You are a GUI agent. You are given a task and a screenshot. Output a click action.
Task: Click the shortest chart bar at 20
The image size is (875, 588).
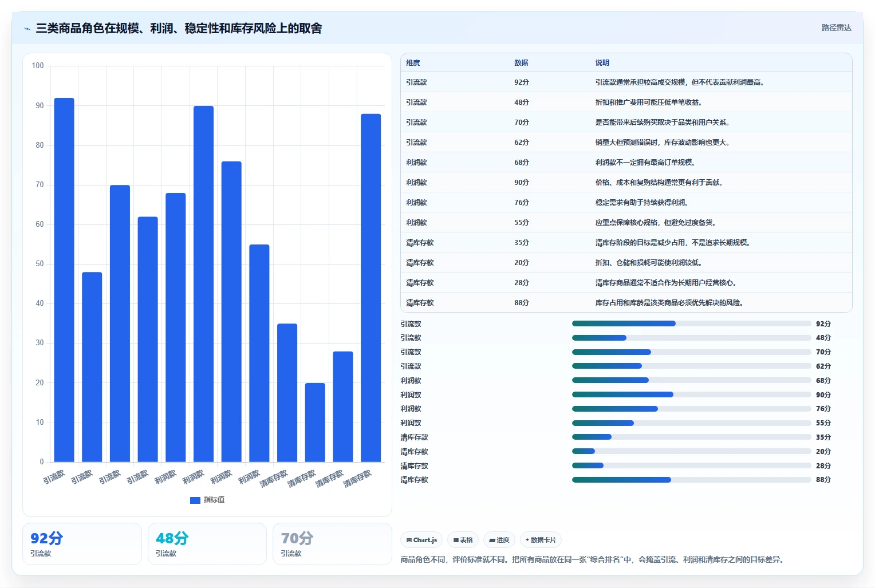click(x=315, y=423)
